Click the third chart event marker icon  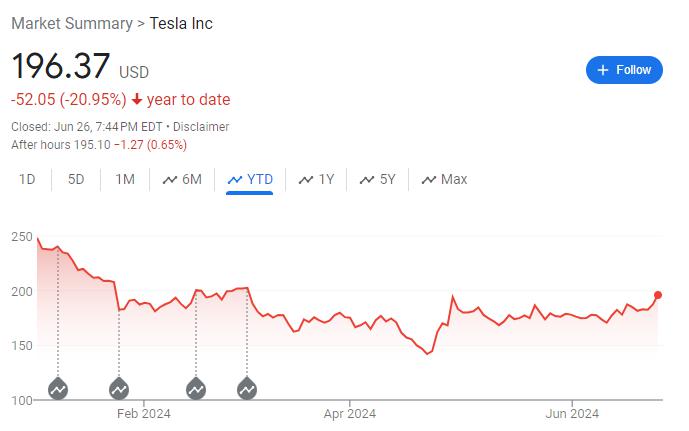pos(196,388)
